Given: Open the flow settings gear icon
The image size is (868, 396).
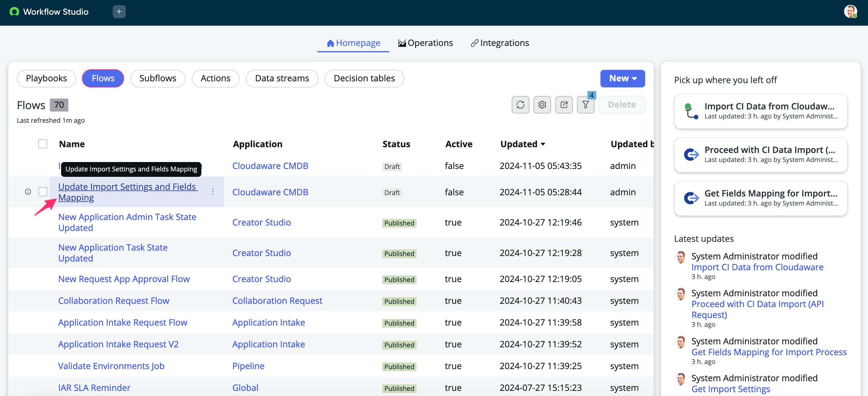Looking at the screenshot, I should click(542, 104).
